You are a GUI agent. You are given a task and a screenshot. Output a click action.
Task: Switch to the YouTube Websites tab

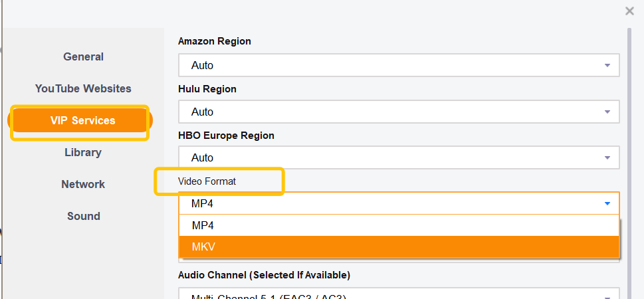(x=83, y=88)
